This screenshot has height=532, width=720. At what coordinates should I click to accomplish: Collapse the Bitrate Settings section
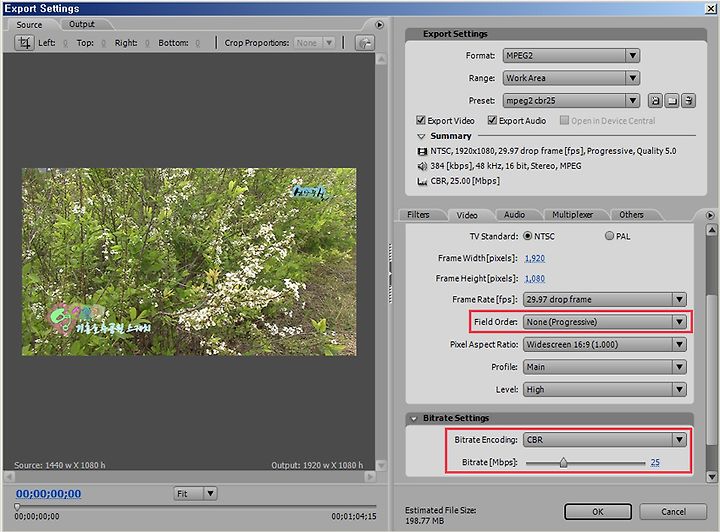coord(414,419)
